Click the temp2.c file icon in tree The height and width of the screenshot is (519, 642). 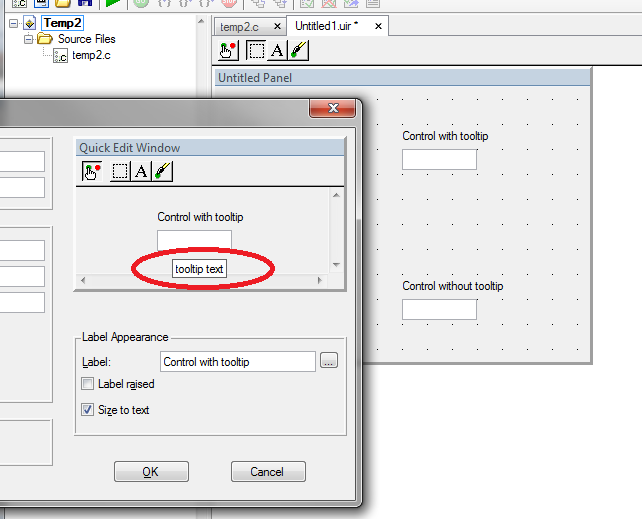61,56
